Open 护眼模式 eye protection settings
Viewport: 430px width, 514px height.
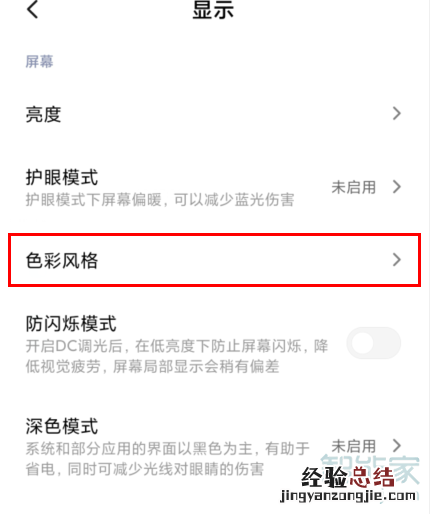[x=213, y=187]
